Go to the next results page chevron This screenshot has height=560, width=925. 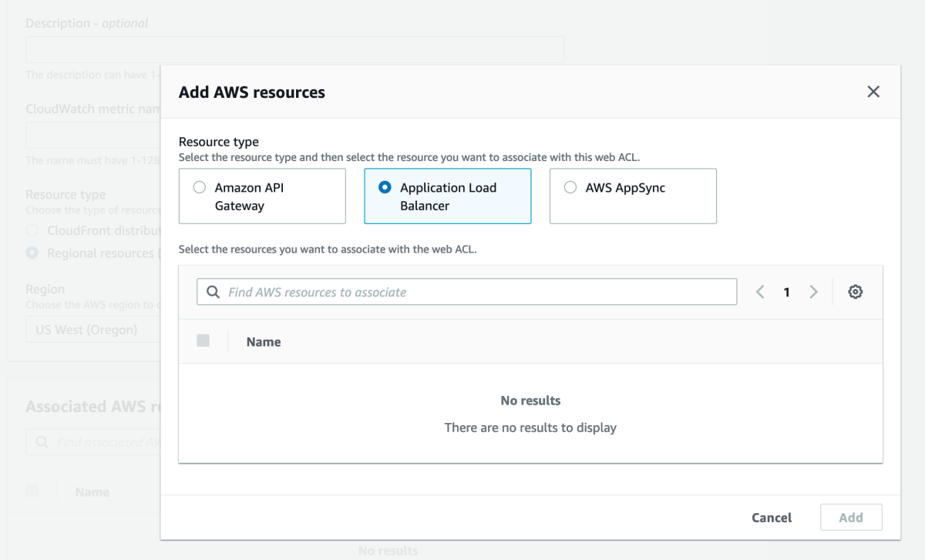[x=813, y=291]
